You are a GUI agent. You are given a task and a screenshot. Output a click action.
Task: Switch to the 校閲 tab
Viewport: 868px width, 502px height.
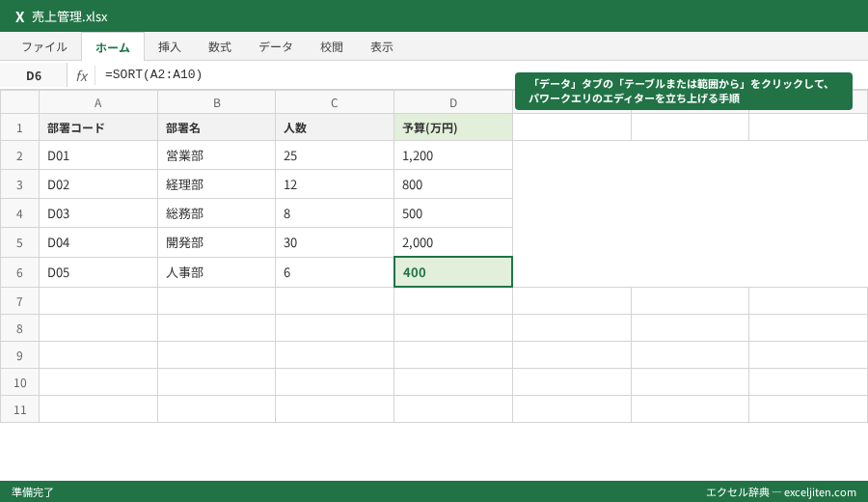332,47
